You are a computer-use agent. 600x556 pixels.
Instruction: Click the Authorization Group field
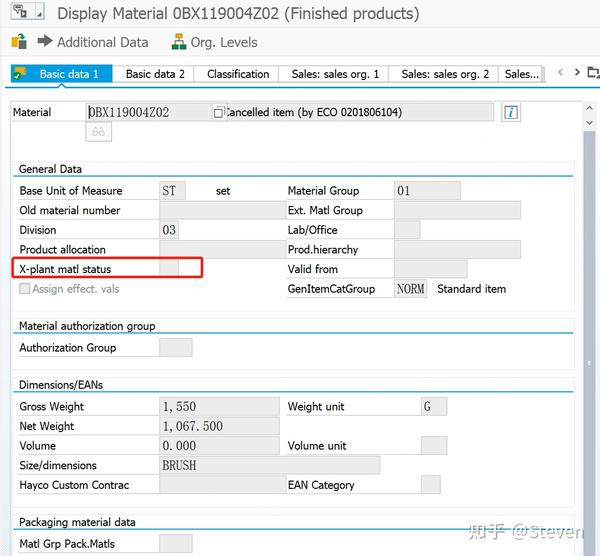tap(175, 348)
